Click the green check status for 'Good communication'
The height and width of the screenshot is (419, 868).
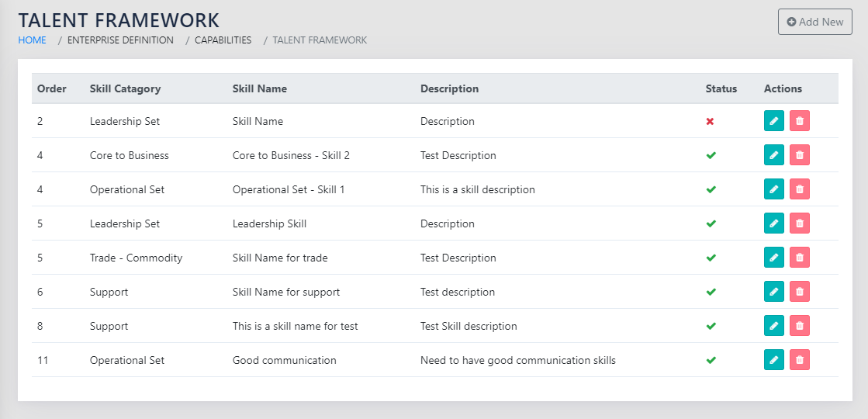point(711,360)
